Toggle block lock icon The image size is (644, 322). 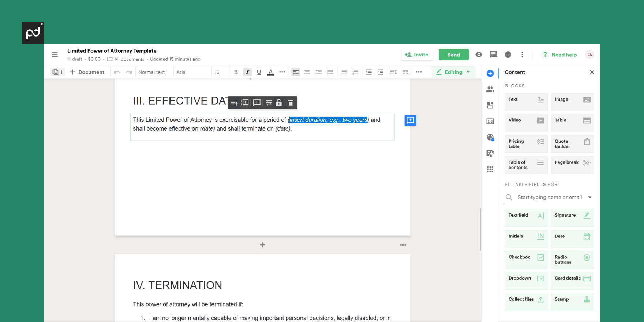point(279,103)
